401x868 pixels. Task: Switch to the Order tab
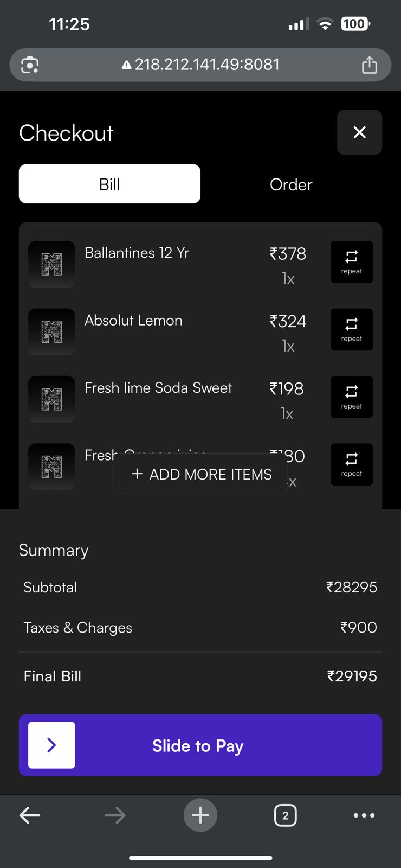click(x=291, y=184)
